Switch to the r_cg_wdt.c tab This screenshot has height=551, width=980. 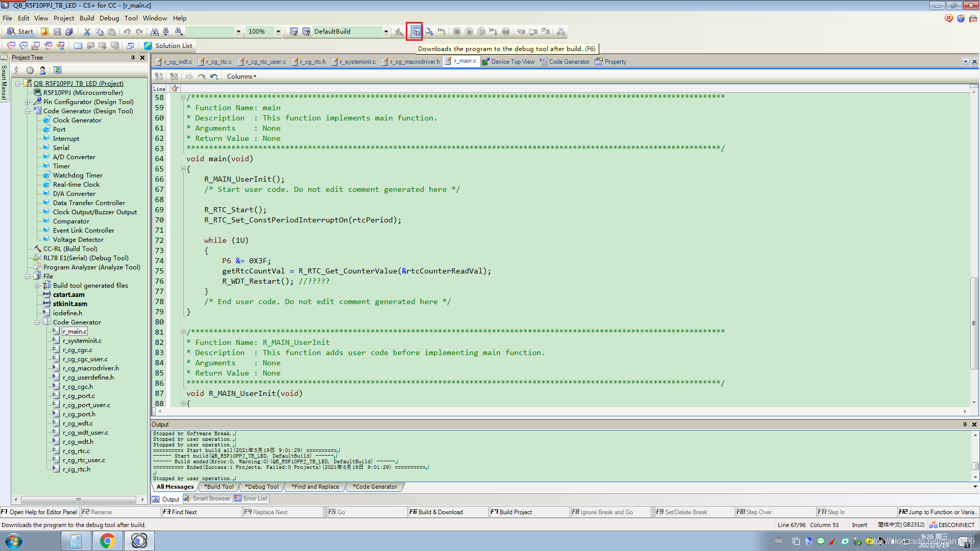(174, 62)
